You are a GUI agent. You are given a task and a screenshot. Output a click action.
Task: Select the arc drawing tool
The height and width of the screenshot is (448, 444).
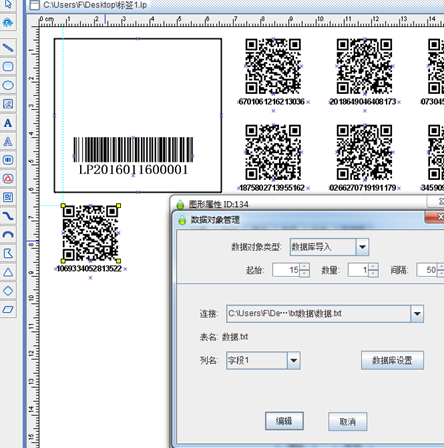tap(8, 235)
